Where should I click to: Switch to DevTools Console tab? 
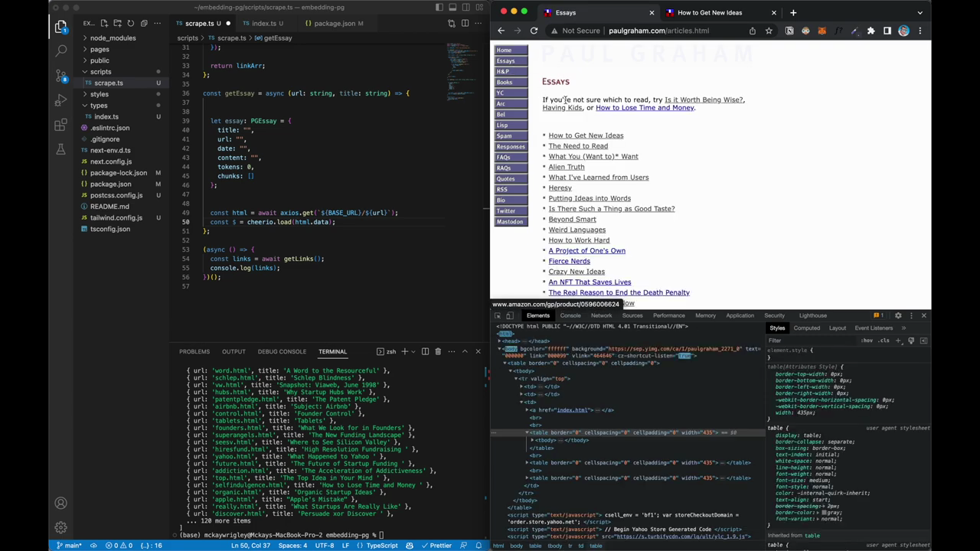(570, 315)
